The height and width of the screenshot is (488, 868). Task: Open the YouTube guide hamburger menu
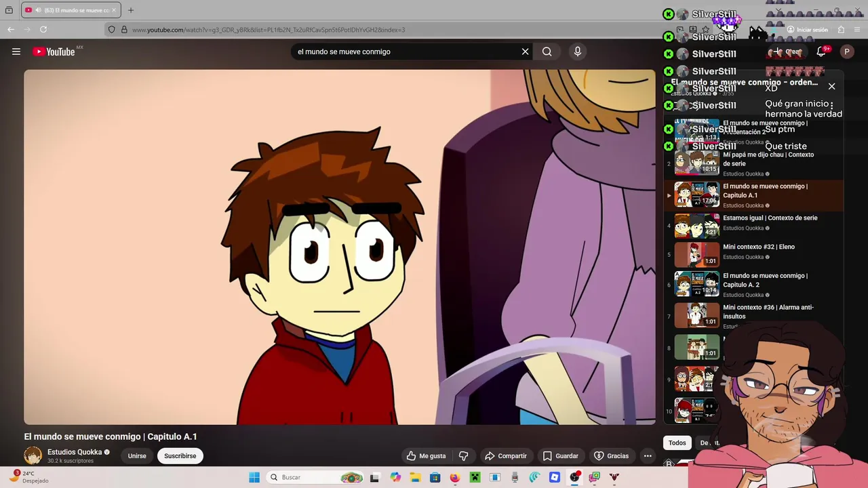(16, 52)
